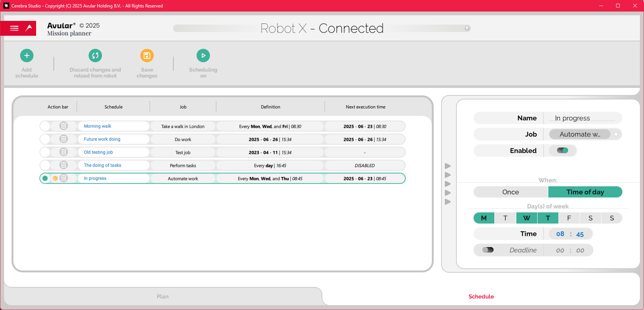
Task: Toggle the In progress row green selector circle
Action: [x=45, y=178]
